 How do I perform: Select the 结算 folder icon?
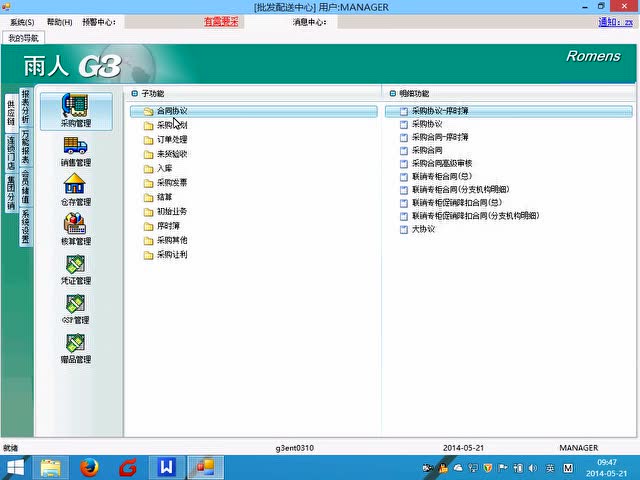(149, 198)
